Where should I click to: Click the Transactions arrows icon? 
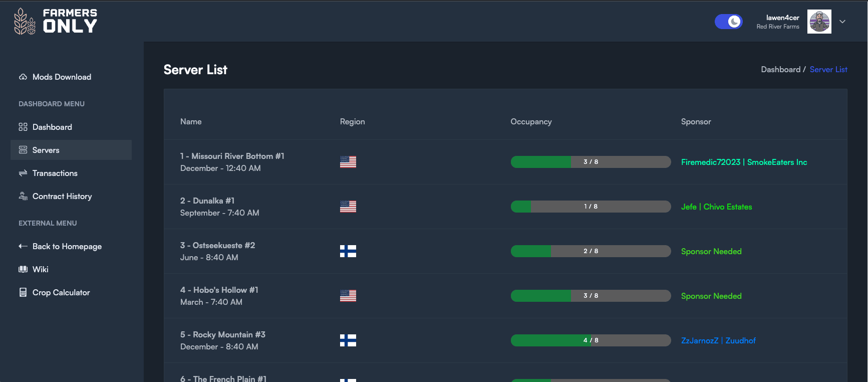tap(23, 173)
